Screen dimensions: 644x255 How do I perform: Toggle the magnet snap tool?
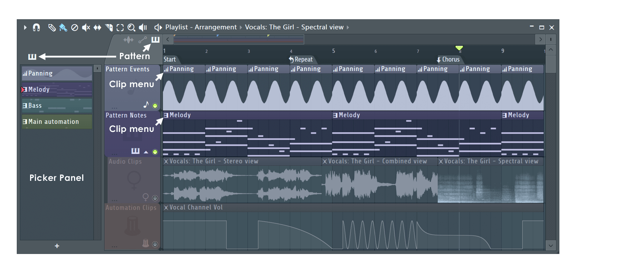36,27
